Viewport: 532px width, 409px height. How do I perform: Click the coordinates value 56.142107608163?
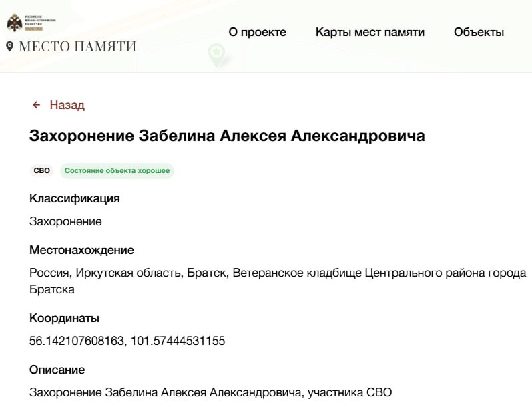pos(77,341)
